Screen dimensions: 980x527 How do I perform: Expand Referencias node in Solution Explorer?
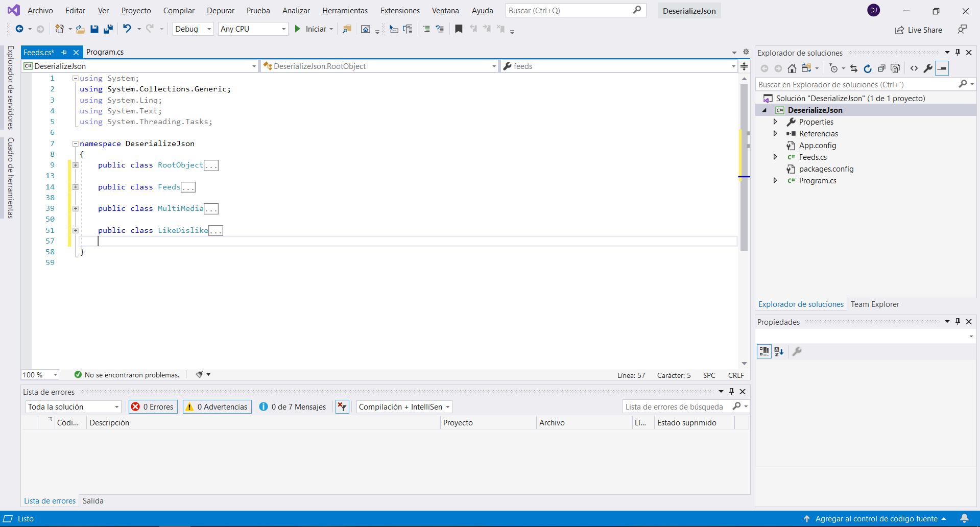click(x=775, y=134)
